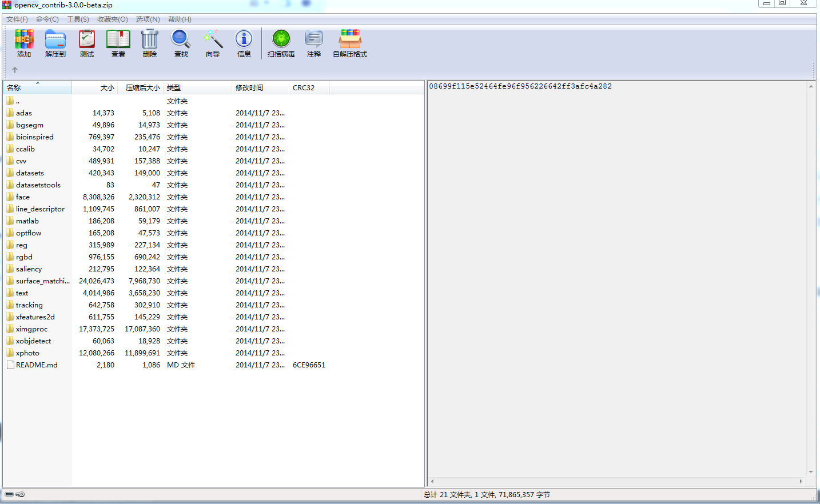
Task: Select the cvv folder icon
Action: point(10,161)
